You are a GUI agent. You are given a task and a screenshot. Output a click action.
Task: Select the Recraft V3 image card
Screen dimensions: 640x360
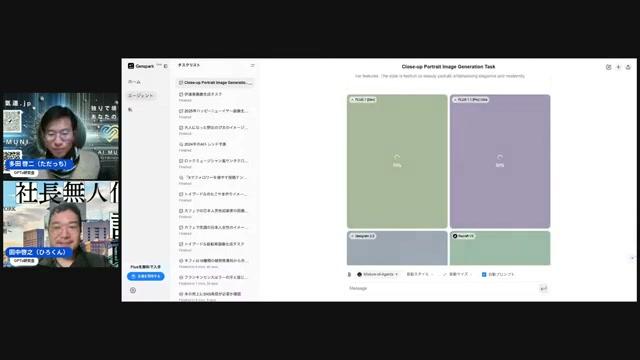tap(500, 248)
